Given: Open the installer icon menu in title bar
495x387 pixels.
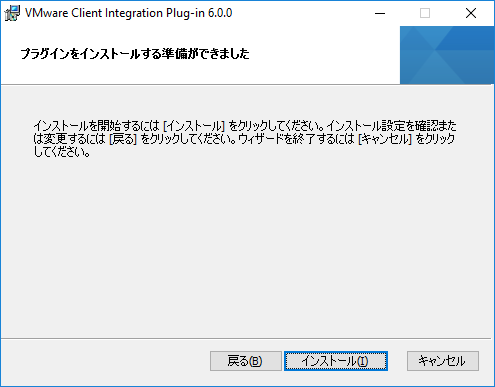Looking at the screenshot, I should pyautogui.click(x=12, y=13).
